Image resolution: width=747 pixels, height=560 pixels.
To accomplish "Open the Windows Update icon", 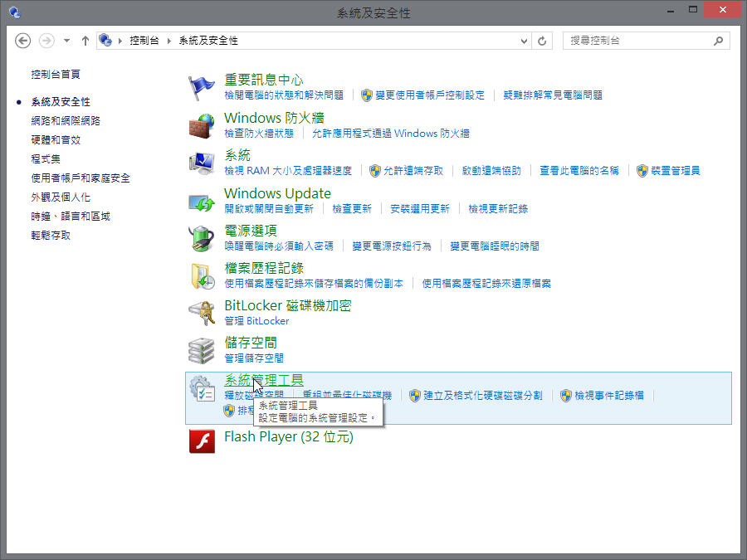I will point(202,202).
